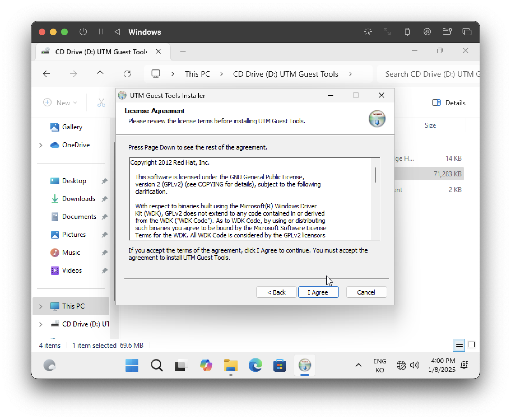The height and width of the screenshot is (420, 511).
Task: Click I Agree in the installer
Action: tap(318, 292)
